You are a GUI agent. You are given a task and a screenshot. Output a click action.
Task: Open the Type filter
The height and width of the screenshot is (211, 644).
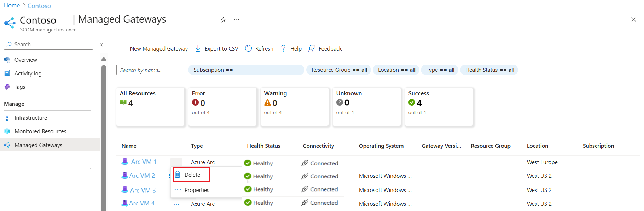pos(440,70)
